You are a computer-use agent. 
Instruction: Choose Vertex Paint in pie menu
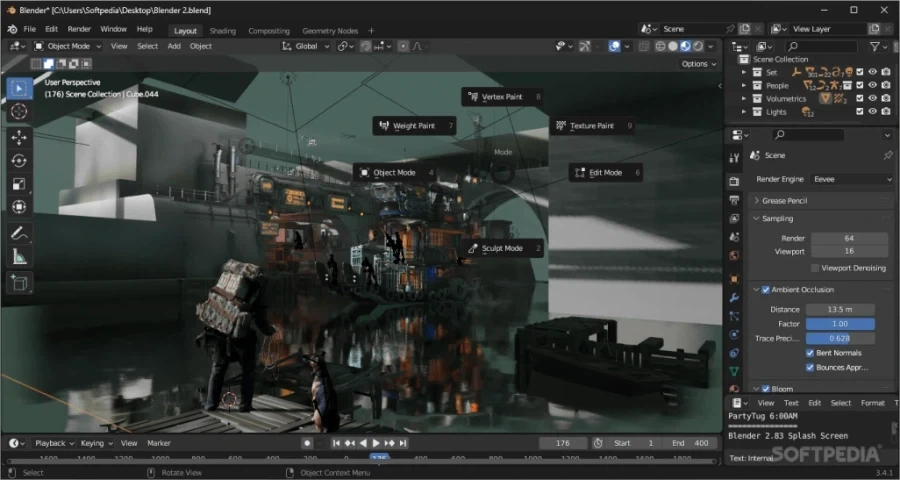pyautogui.click(x=503, y=97)
